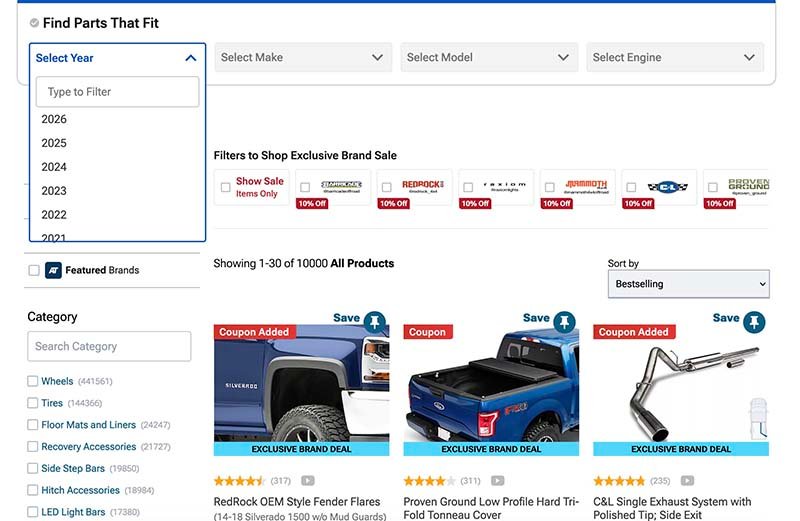Click the Search Category input field

pos(109,346)
